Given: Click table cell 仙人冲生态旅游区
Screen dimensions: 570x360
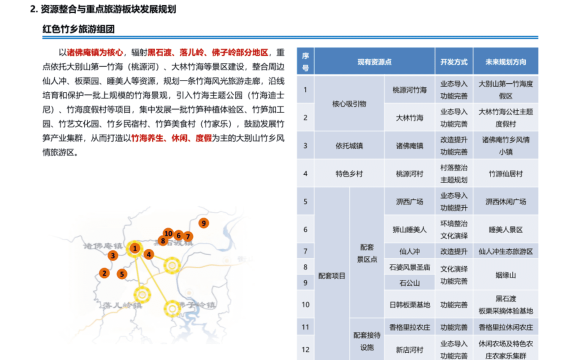Looking at the screenshot, I should 506,251.
